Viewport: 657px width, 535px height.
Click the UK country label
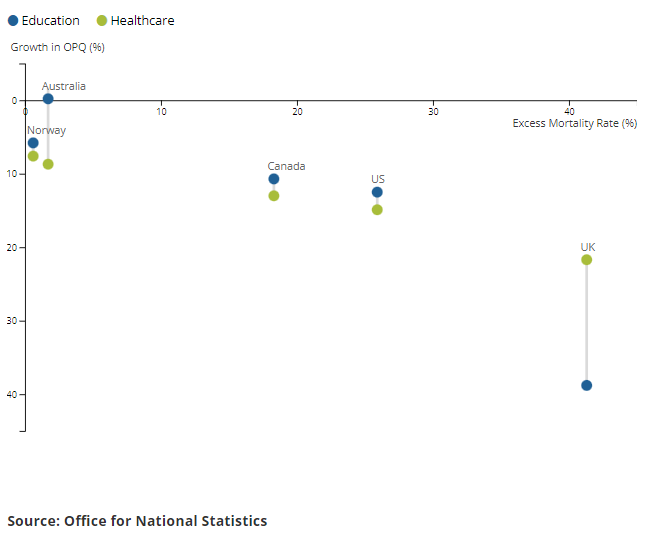tap(588, 246)
